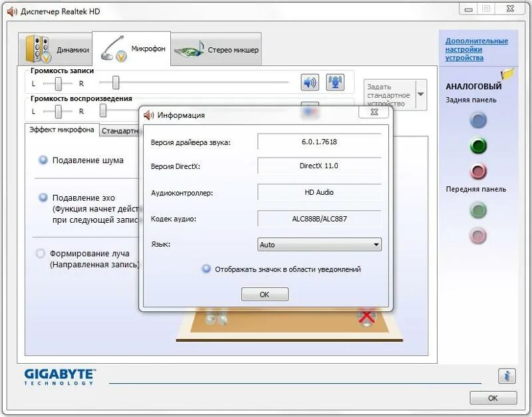
Task: Click the red X speaker in room diagram
Action: coord(366,317)
